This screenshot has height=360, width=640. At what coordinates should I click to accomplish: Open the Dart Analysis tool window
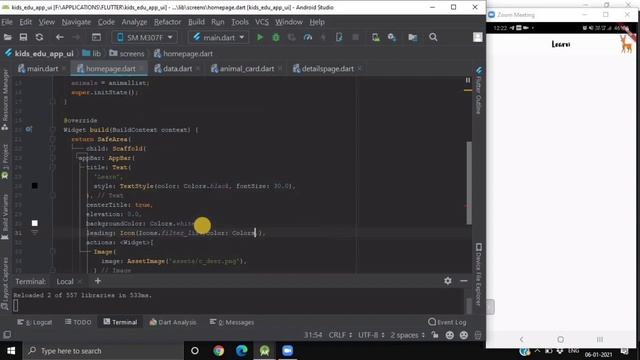173,322
